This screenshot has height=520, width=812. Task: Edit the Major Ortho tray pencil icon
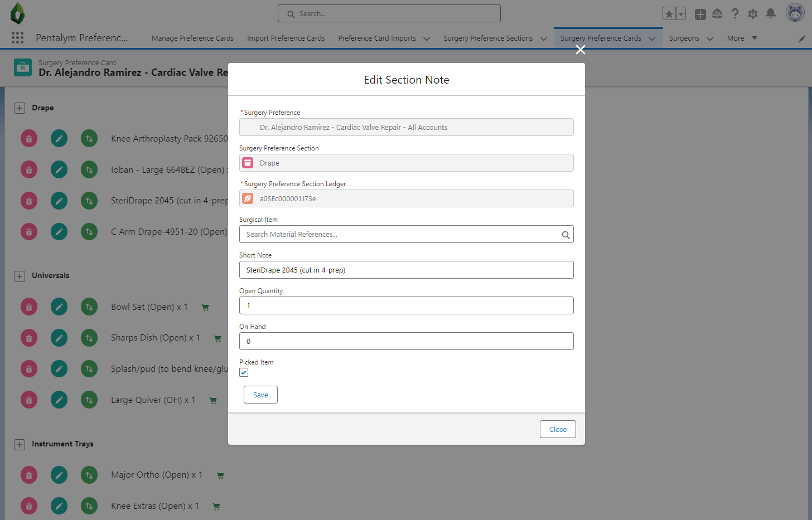point(59,475)
